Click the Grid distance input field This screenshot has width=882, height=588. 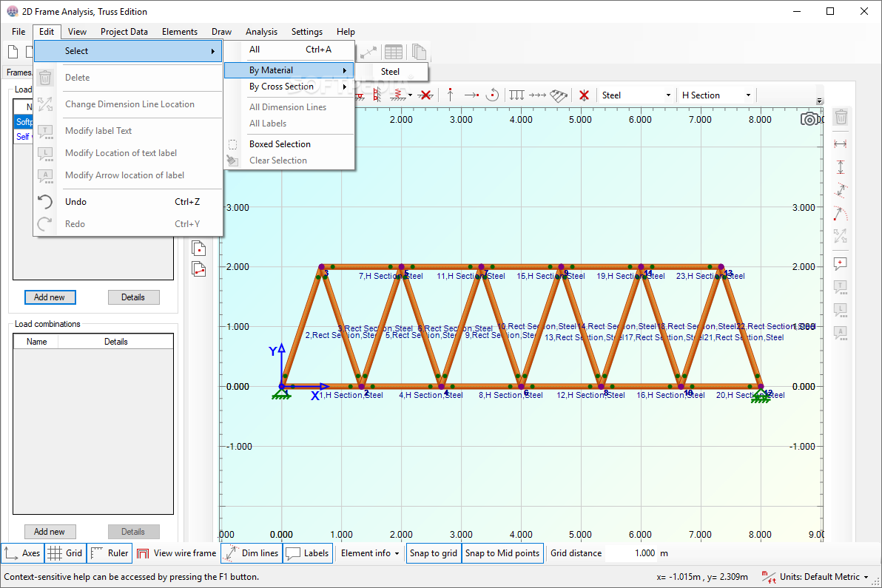tap(631, 553)
